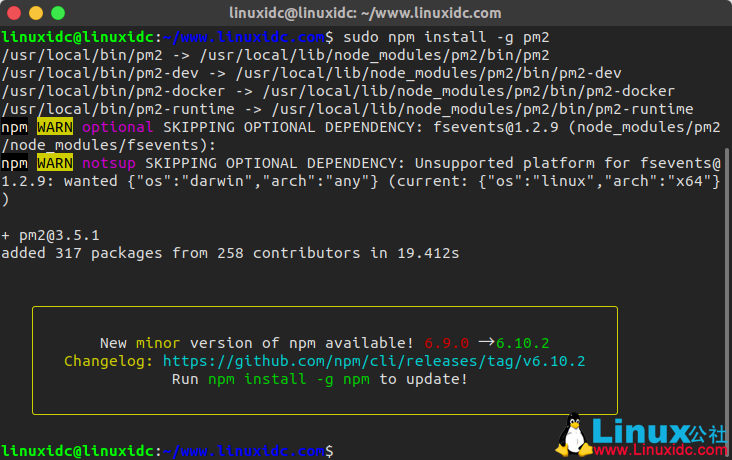Click the terminal title linuxidc@linuxidc: ~/www.linuxidc.com

(x=365, y=13)
